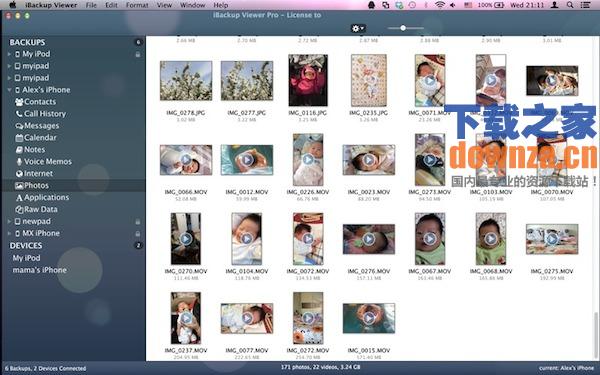Select video thumbnail IMG_0067.MOV
This screenshot has width=600, height=375.
(430, 239)
